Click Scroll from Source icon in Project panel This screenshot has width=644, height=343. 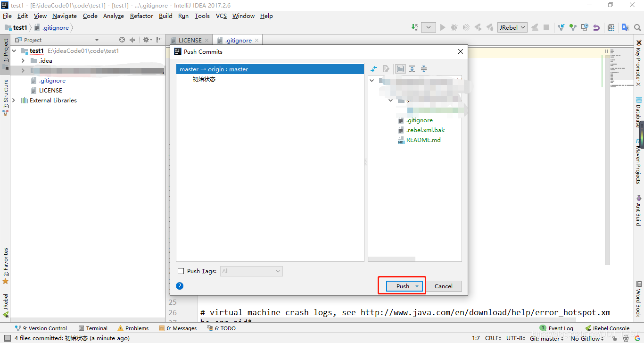tap(122, 40)
